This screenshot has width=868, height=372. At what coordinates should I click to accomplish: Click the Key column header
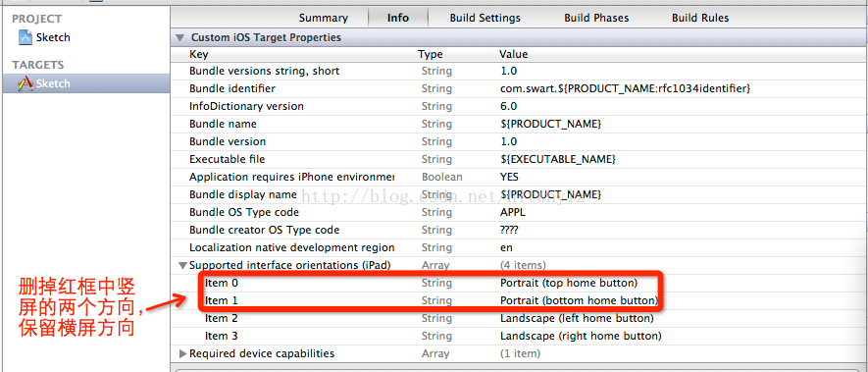[x=199, y=54]
